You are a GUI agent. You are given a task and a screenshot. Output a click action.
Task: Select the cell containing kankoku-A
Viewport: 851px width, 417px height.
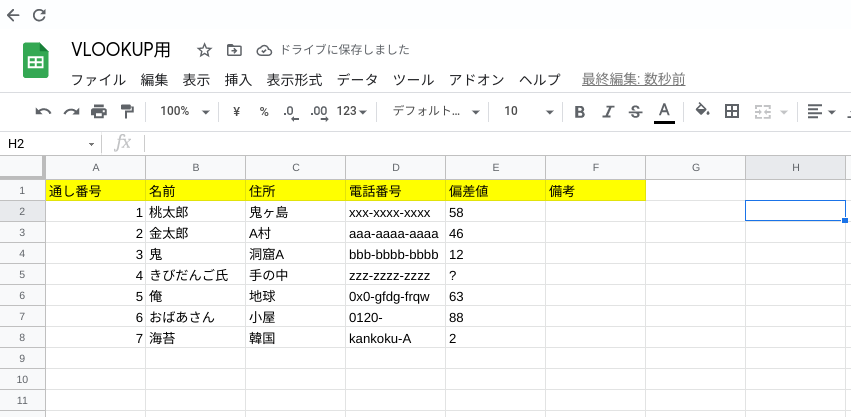(396, 338)
